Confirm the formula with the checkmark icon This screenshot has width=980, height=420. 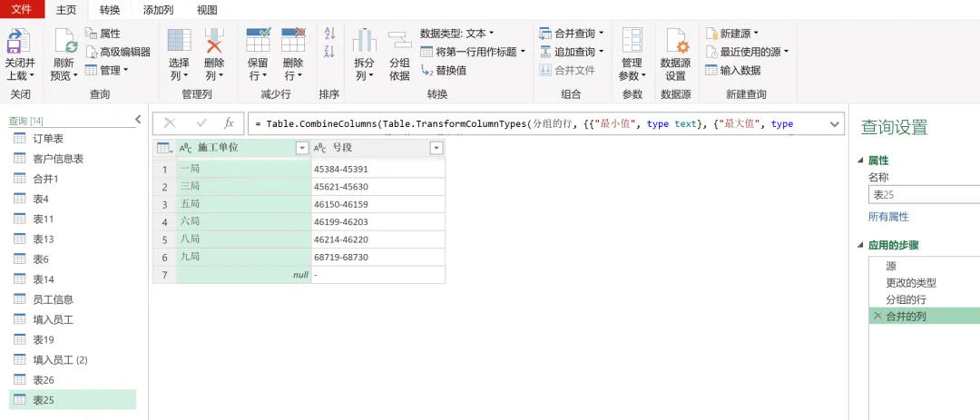click(x=201, y=123)
